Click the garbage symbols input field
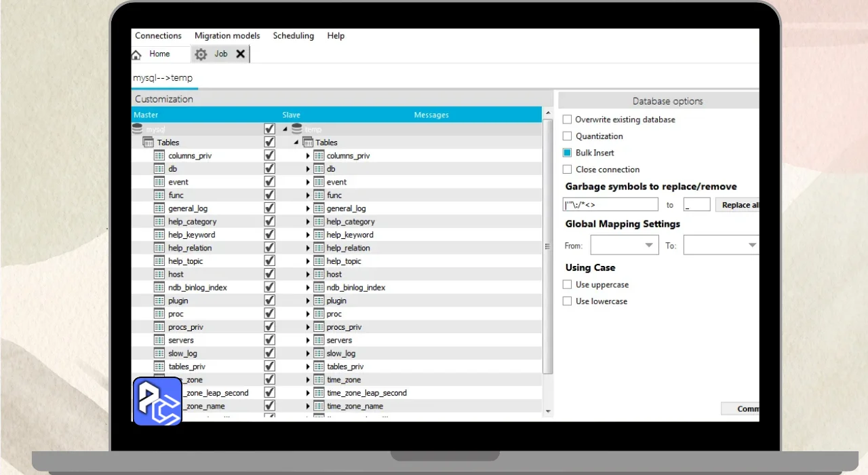 click(610, 205)
